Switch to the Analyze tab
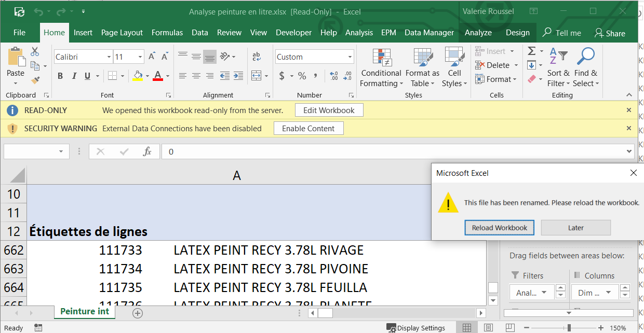The width and height of the screenshot is (644, 333). click(x=478, y=33)
